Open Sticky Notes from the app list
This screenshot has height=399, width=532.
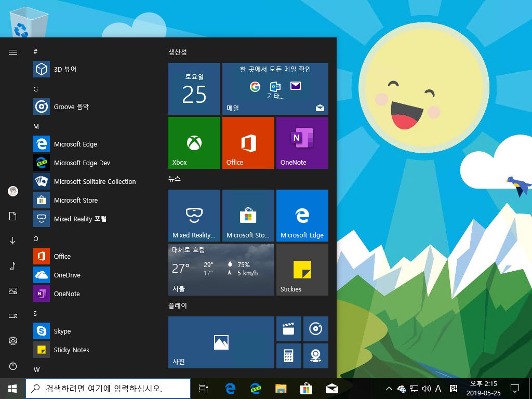pos(91,350)
